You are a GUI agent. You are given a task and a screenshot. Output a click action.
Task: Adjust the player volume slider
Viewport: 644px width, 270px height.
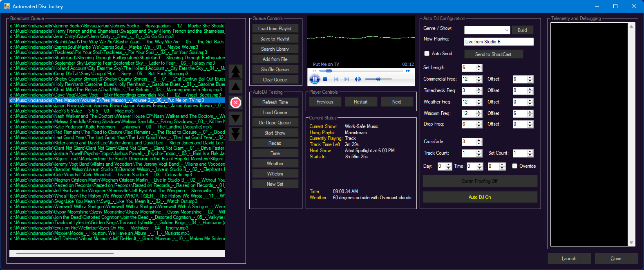tap(378, 79)
